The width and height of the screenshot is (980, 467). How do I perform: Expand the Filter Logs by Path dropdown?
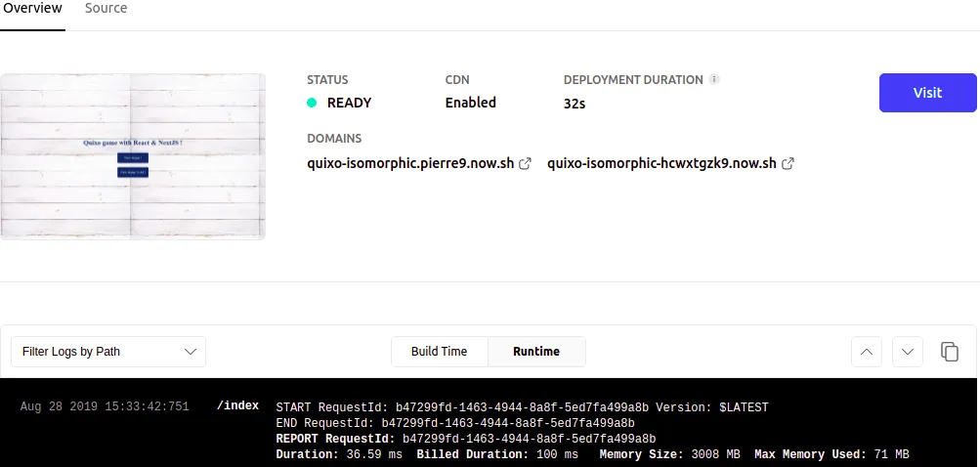108,352
